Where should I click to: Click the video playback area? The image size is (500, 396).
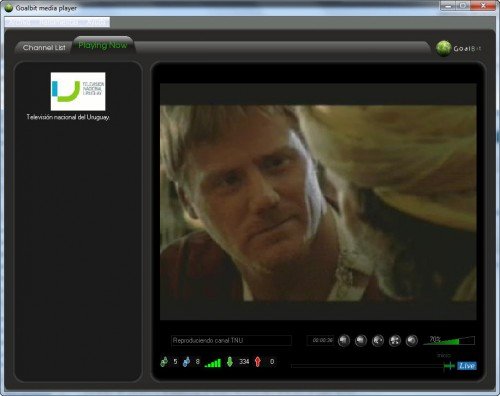point(318,202)
